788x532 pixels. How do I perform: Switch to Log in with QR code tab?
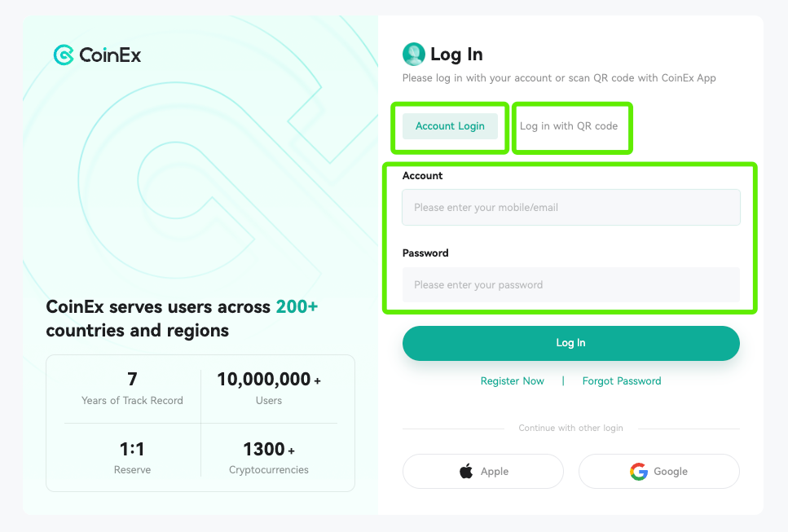point(569,126)
